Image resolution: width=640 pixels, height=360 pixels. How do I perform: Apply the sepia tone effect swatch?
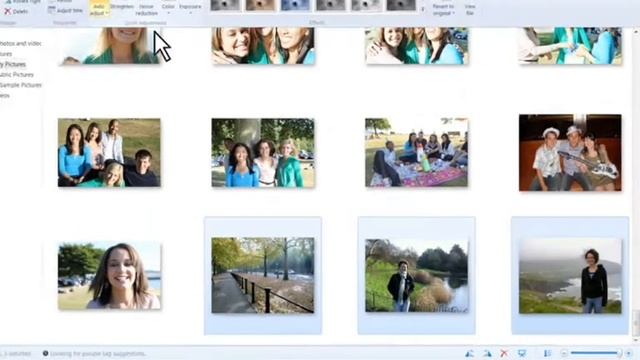(260, 5)
